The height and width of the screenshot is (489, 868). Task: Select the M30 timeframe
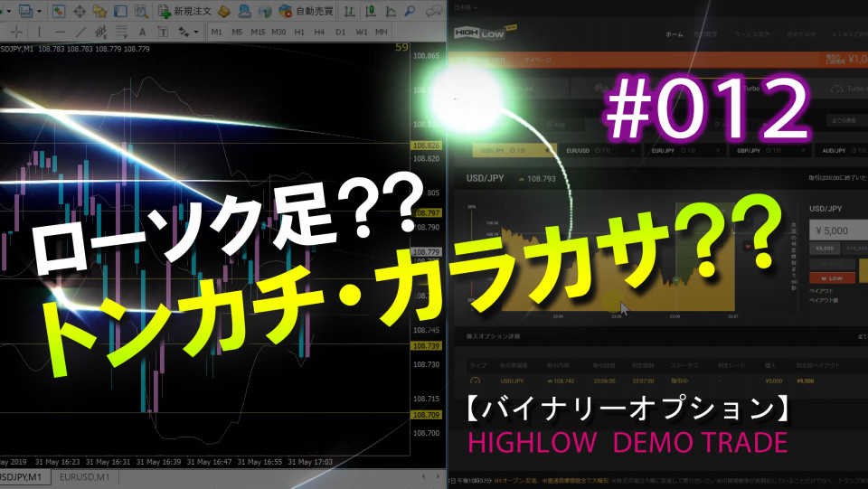pyautogui.click(x=278, y=32)
